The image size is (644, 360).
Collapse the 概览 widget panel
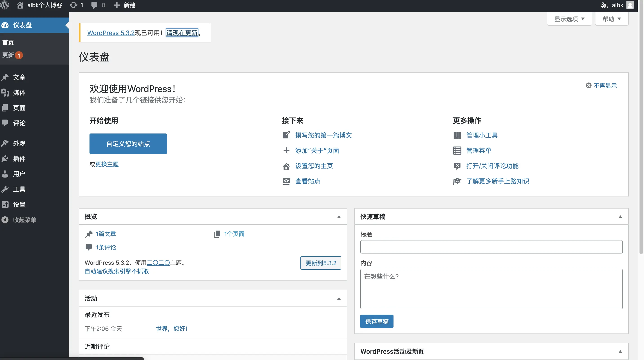tap(339, 217)
